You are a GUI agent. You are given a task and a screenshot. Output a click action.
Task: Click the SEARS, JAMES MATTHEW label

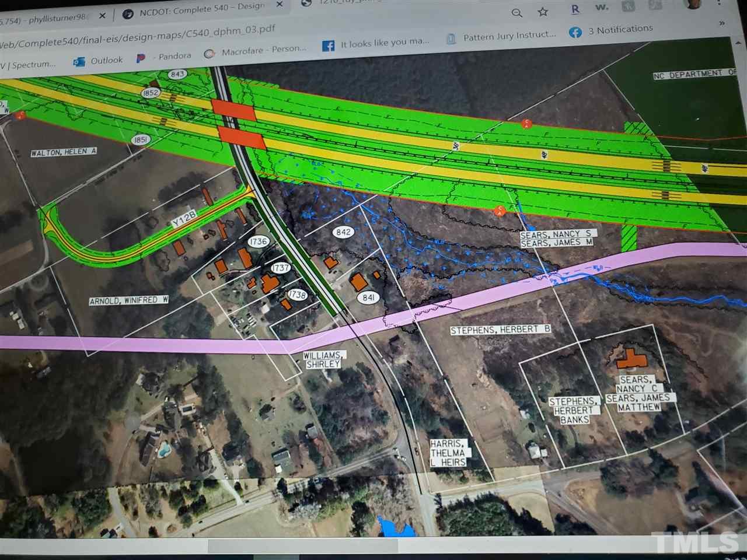[x=640, y=402]
